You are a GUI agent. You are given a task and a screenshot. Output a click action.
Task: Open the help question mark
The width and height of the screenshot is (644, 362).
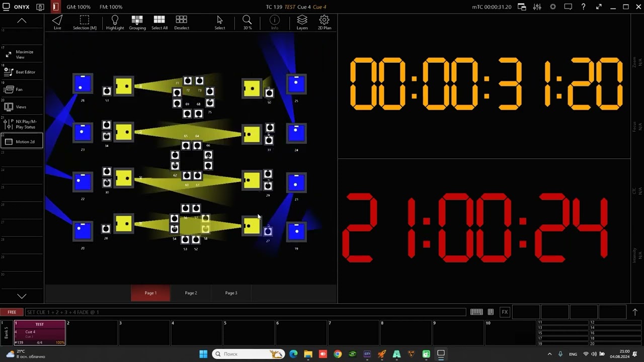click(583, 7)
